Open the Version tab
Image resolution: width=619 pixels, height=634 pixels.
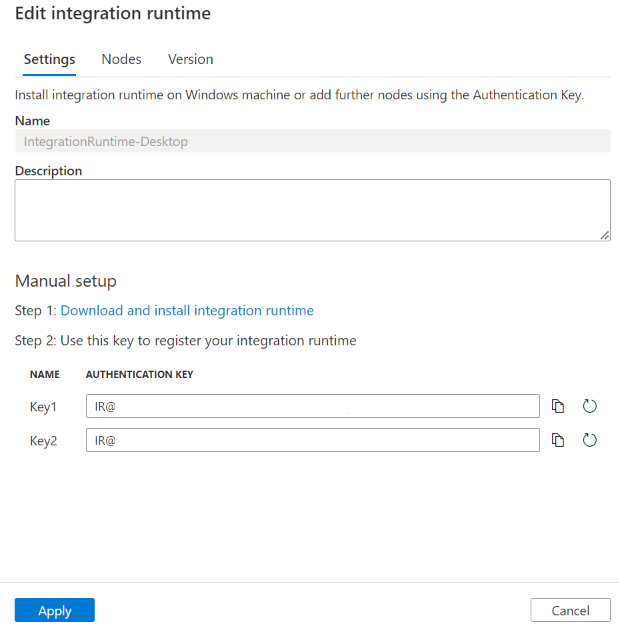point(190,59)
